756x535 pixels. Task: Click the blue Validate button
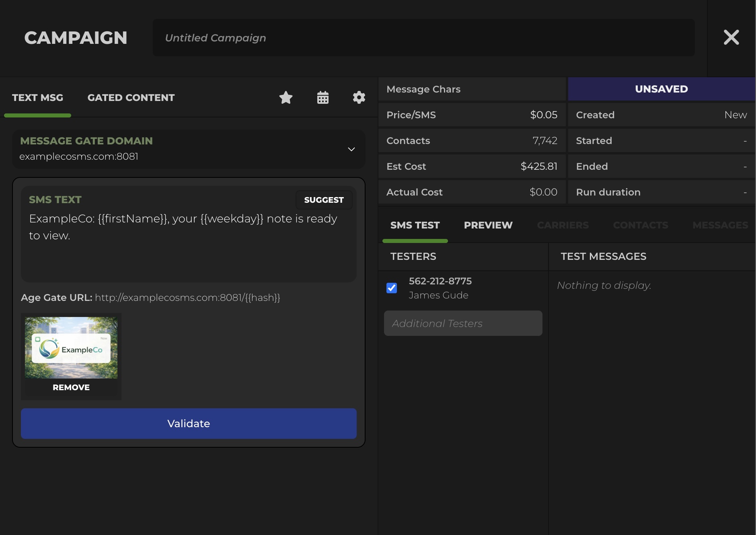point(189,424)
